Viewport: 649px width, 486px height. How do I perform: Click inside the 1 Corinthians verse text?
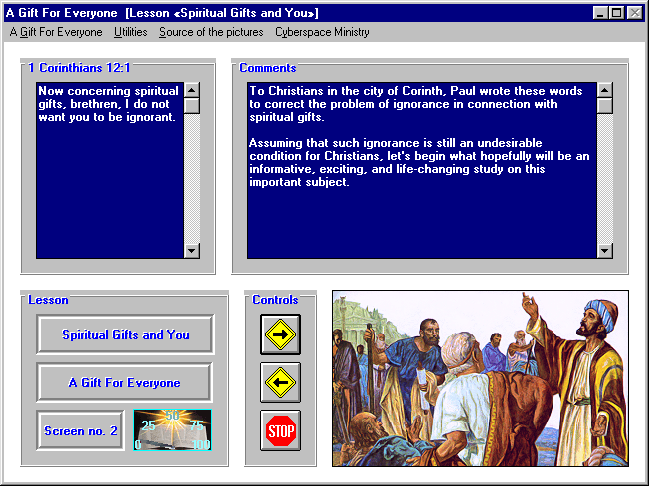[110, 170]
